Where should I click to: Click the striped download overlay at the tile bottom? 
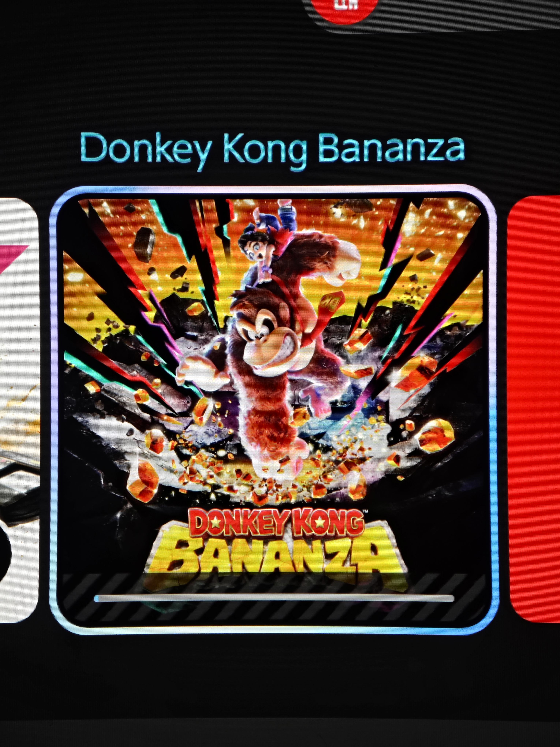pyautogui.click(x=274, y=598)
